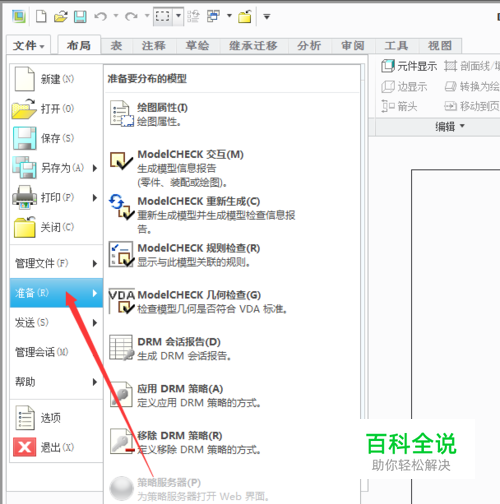The height and width of the screenshot is (504, 500).
Task: Select 保存(S) in file menu
Action: [x=56, y=138]
